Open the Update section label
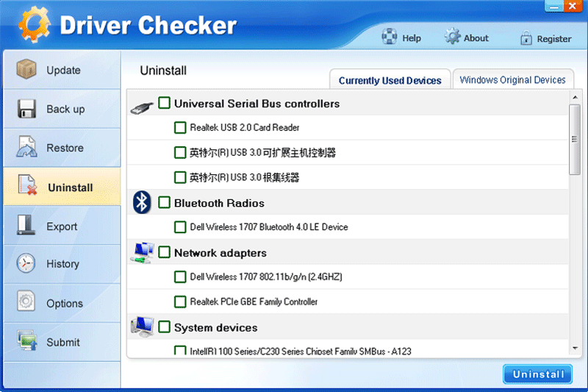 tap(63, 70)
